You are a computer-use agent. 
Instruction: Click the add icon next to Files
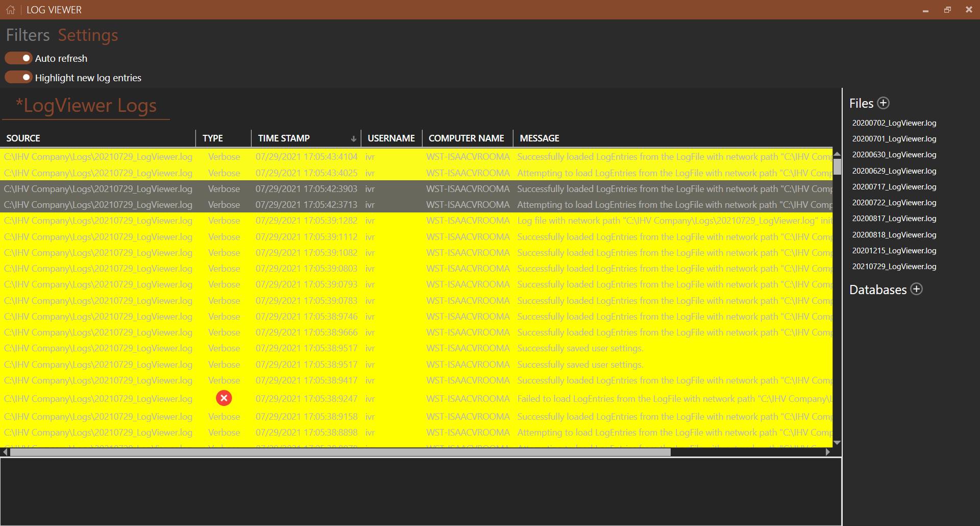click(884, 103)
